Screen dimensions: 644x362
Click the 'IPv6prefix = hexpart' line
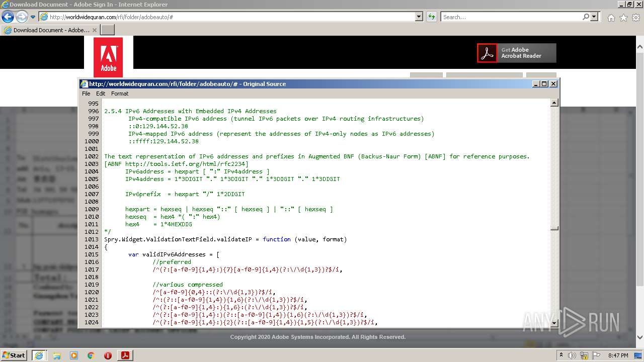[185, 194]
